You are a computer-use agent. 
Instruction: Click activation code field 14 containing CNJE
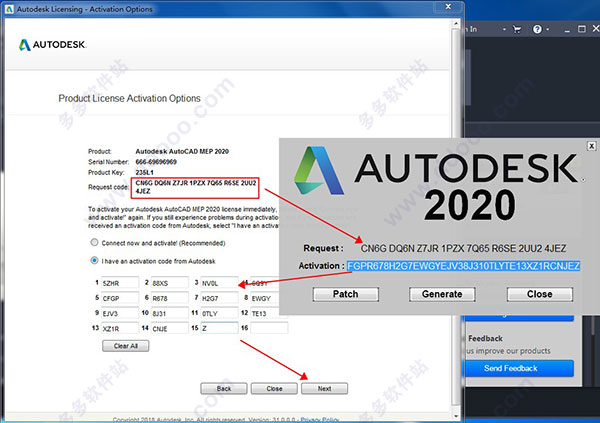tap(170, 328)
